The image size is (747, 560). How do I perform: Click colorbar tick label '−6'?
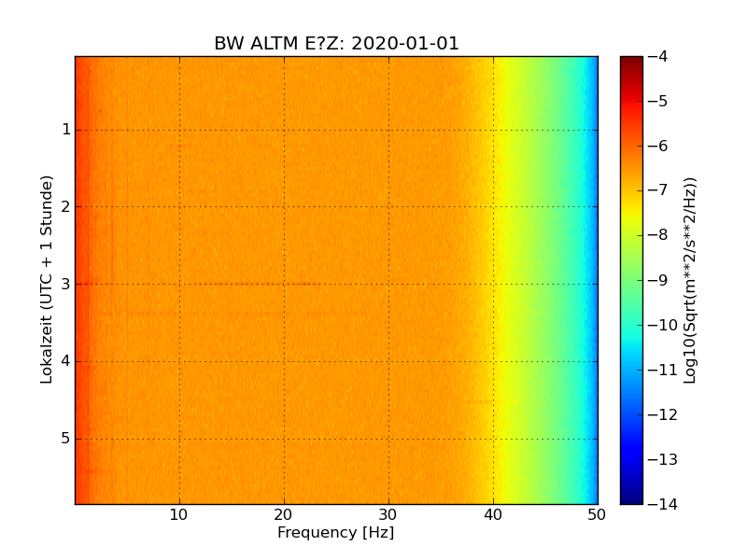[x=658, y=146]
